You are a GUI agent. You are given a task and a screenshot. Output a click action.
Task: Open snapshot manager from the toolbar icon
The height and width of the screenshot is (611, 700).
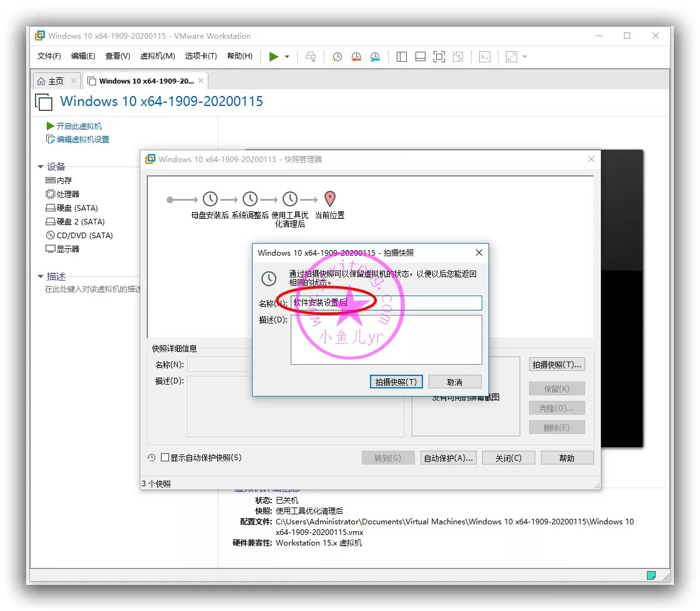click(x=374, y=57)
